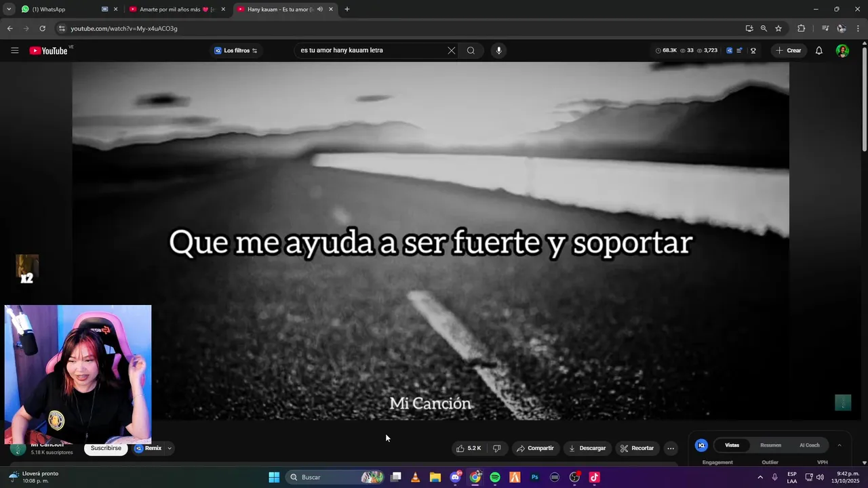Image resolution: width=868 pixels, height=488 pixels.
Task: Open Photoshop from the taskbar
Action: point(535,477)
